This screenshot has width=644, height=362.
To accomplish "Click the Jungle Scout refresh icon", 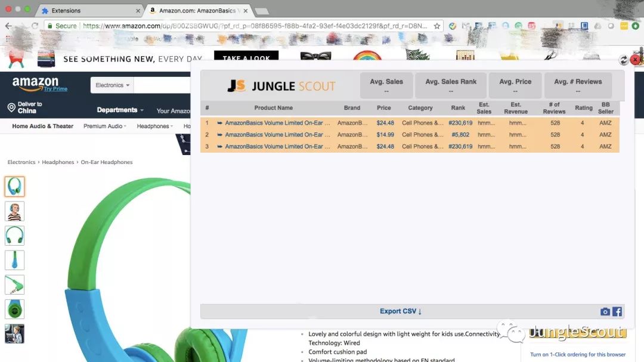I will click(624, 60).
